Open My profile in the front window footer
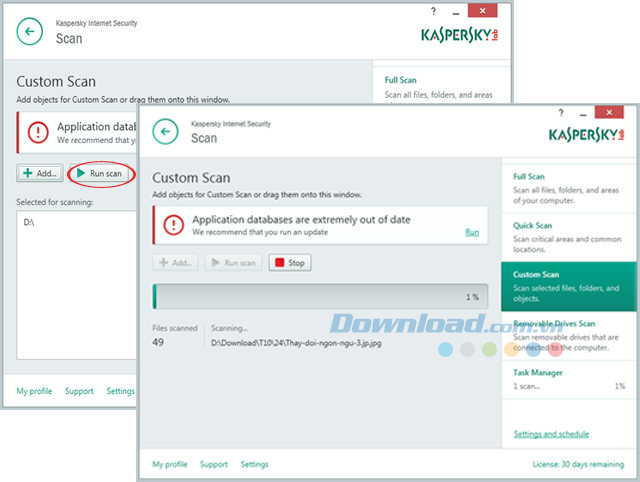The image size is (640, 482). coord(170,465)
